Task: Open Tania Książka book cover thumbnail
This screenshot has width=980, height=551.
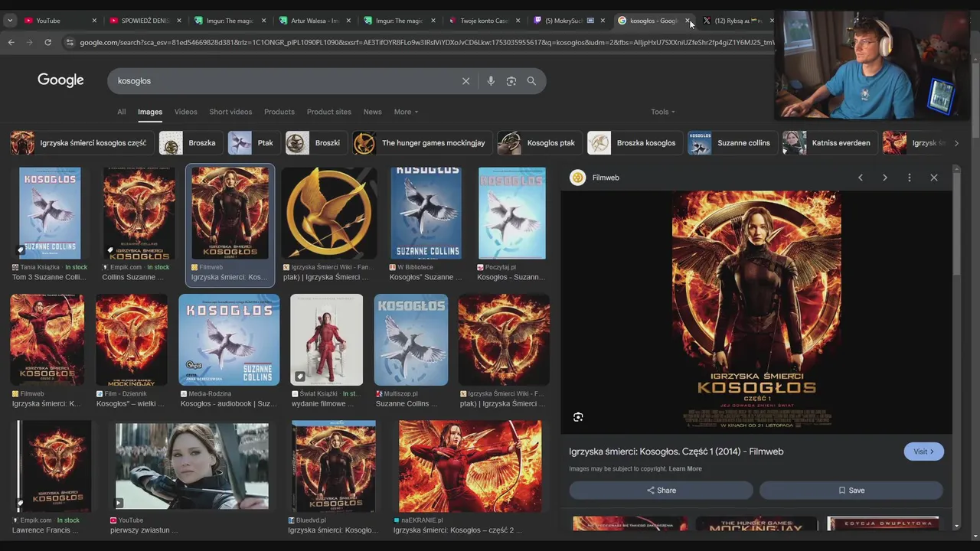Action: point(50,214)
